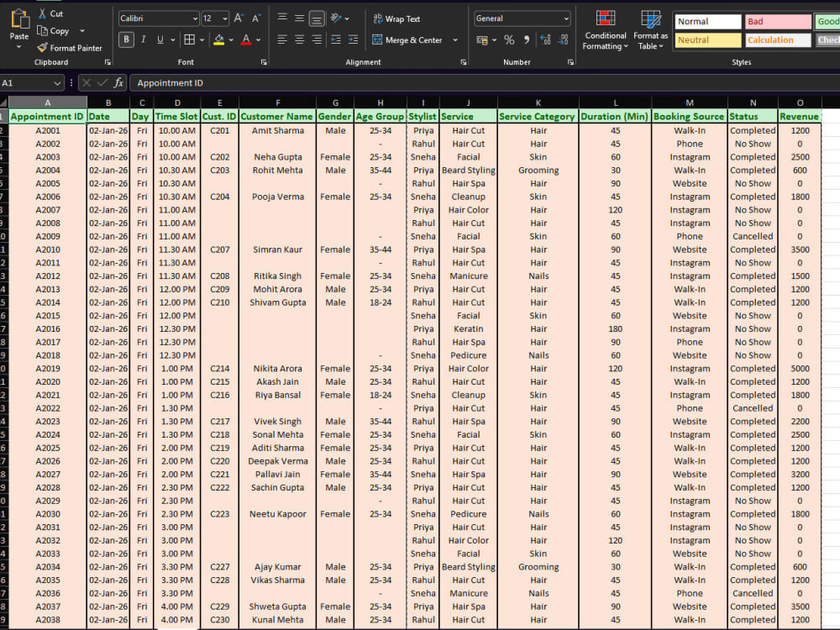840x630 pixels.
Task: Apply the Comma Style icon
Action: pos(527,39)
